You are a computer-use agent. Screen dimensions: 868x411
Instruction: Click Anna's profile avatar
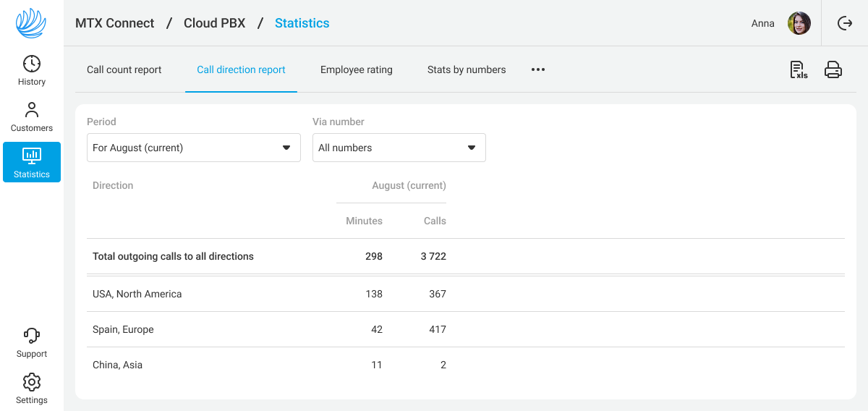pos(799,23)
